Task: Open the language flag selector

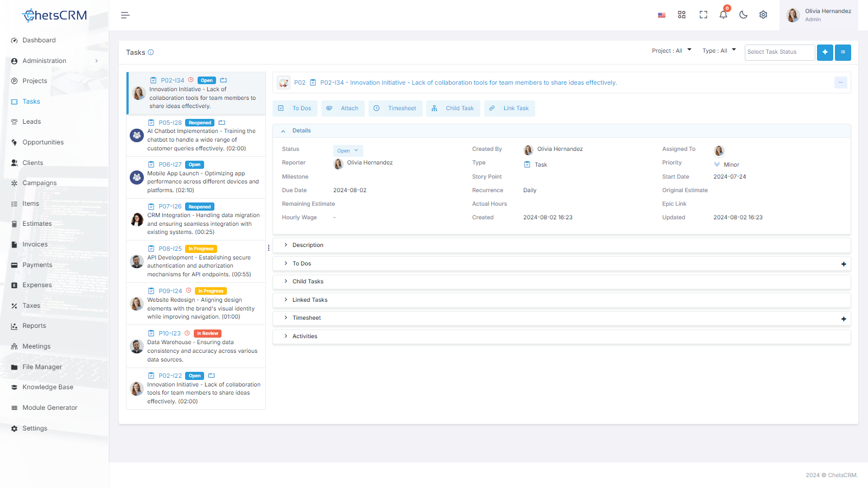Action: click(x=661, y=15)
